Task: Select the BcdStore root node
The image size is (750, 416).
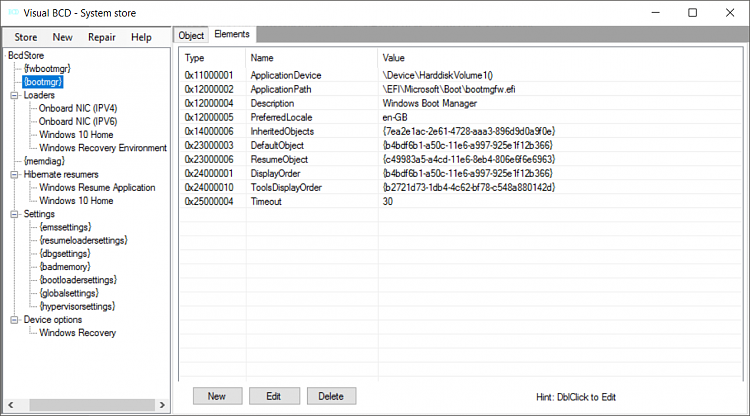Action: tap(26, 55)
